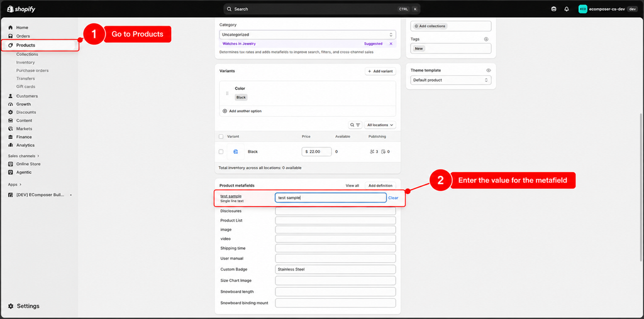Expand the Sales channels section

coord(24,156)
